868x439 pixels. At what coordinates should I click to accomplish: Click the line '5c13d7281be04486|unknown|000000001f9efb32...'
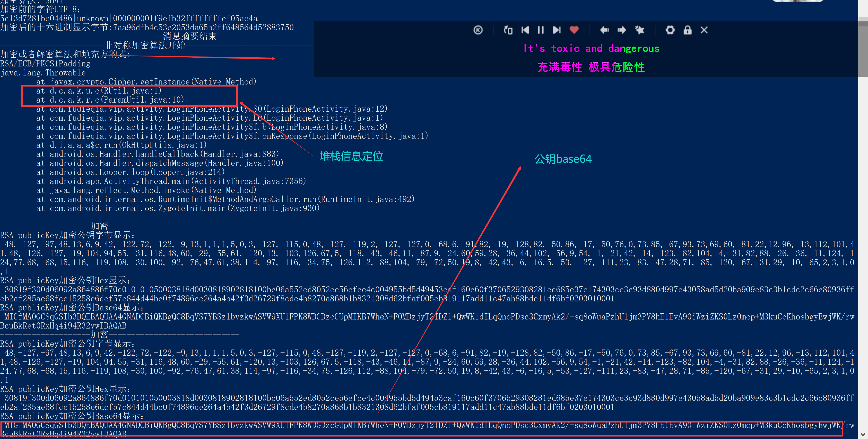point(129,19)
